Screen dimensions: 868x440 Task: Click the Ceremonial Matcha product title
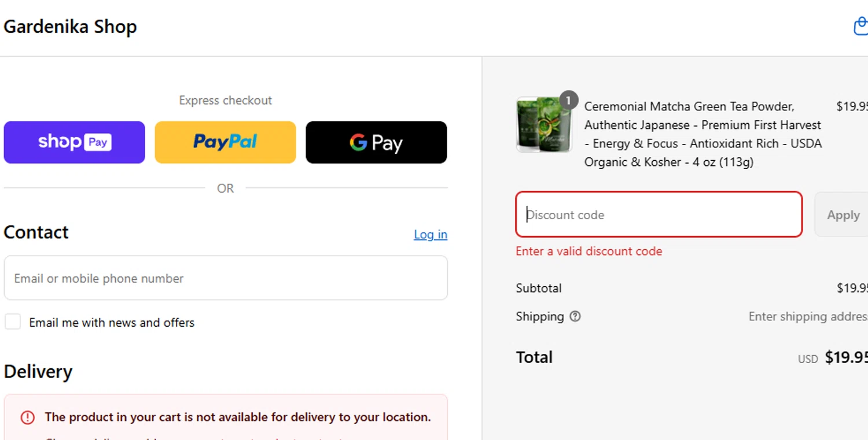point(703,134)
